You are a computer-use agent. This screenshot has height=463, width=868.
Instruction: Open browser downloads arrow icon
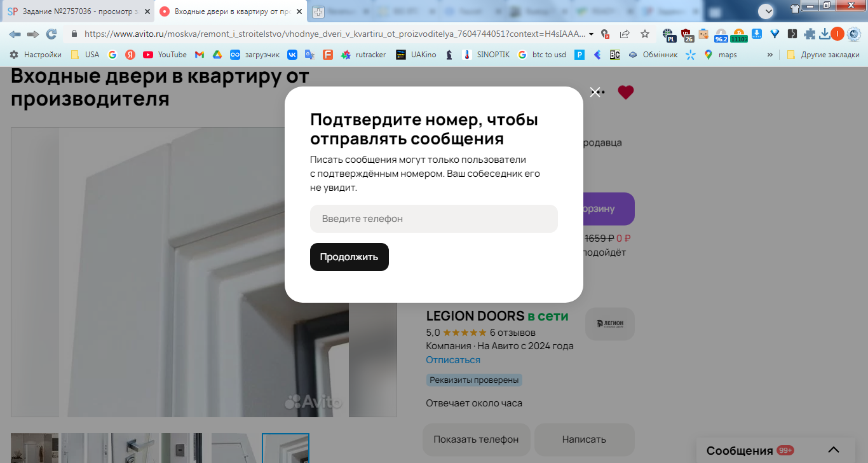824,34
